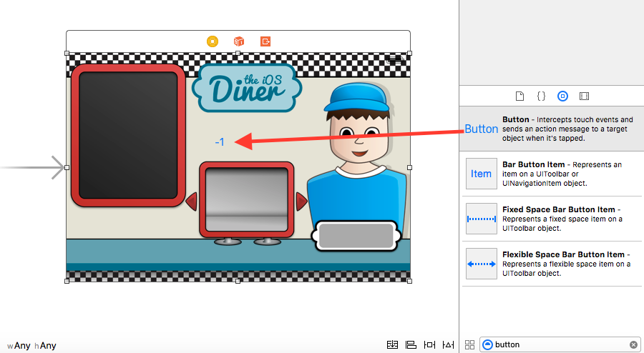644x353 pixels.
Task: Select the Bar Button Item object
Action: [x=552, y=174]
